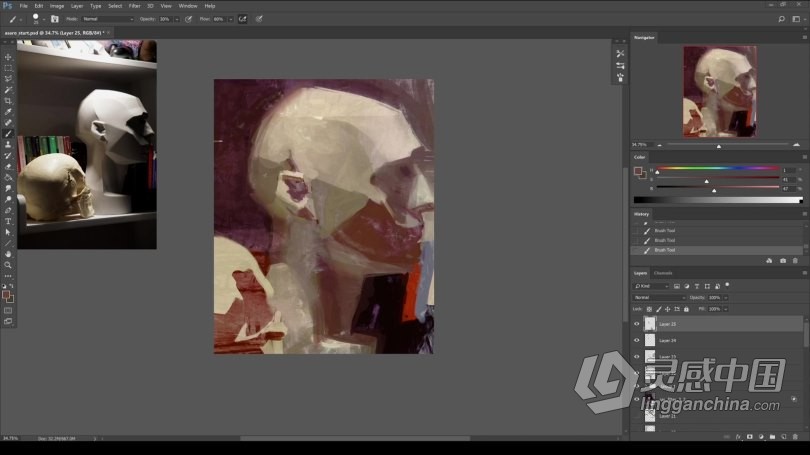Image resolution: width=810 pixels, height=455 pixels.
Task: Open brush Opacity slider dropdown
Action: click(x=177, y=19)
